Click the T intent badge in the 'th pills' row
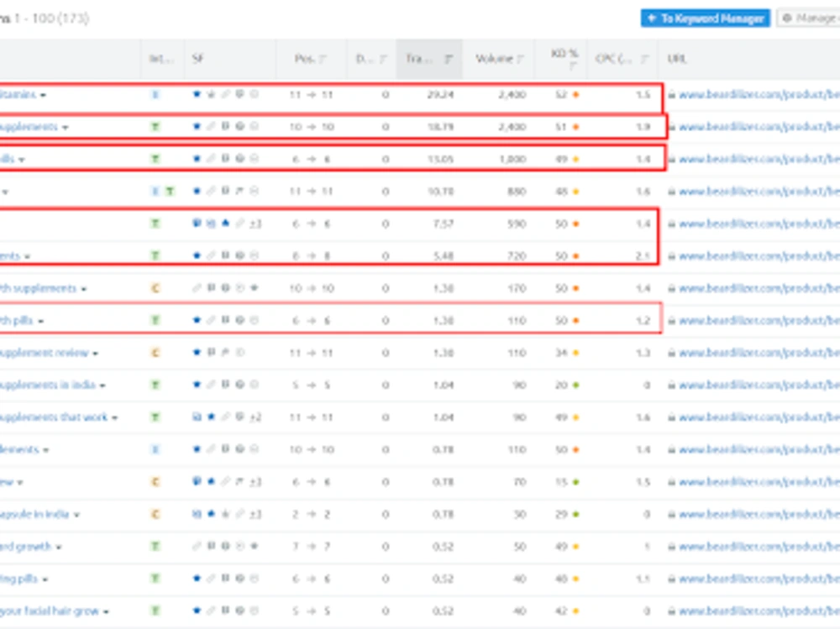This screenshot has width=840, height=629. click(155, 321)
